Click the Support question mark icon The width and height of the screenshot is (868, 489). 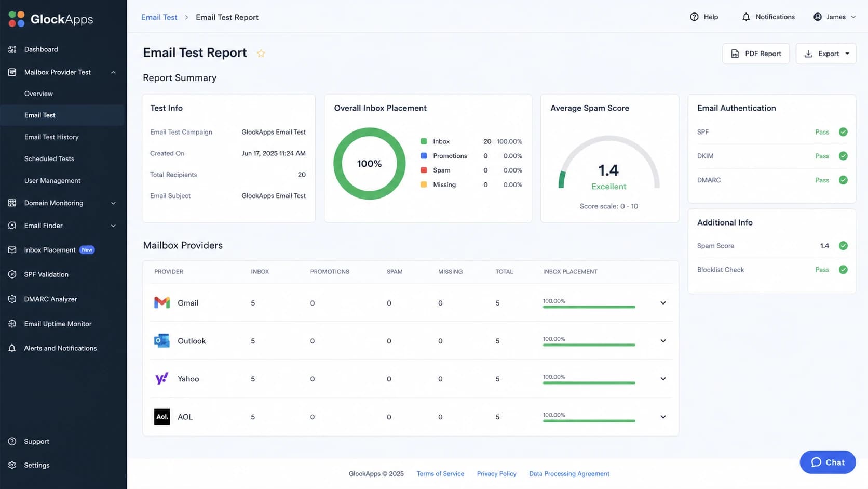click(x=12, y=441)
